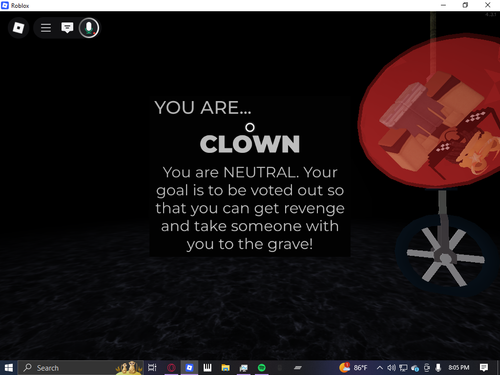Open Task View from taskbar
This screenshot has height=375, width=500.
click(x=152, y=368)
